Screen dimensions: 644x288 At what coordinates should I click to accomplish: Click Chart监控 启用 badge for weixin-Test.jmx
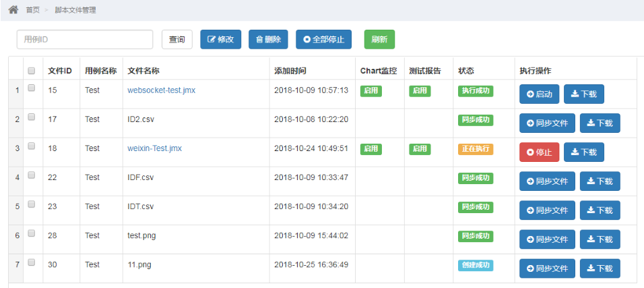(371, 149)
